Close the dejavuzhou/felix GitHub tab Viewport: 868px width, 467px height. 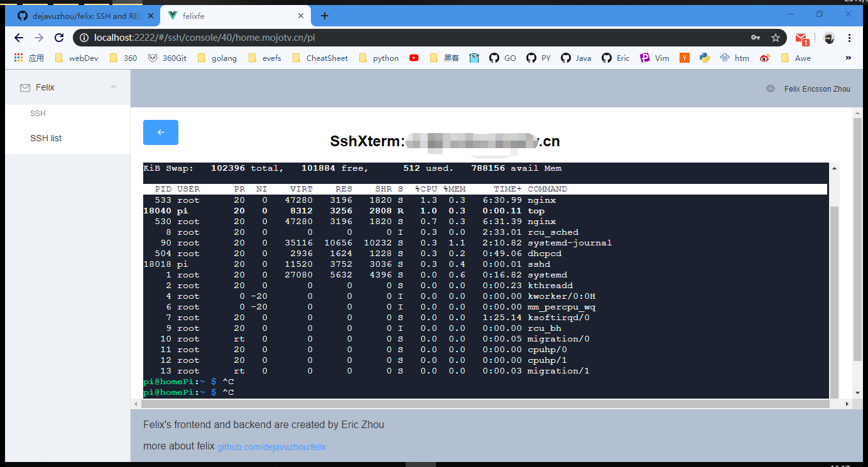coord(151,16)
